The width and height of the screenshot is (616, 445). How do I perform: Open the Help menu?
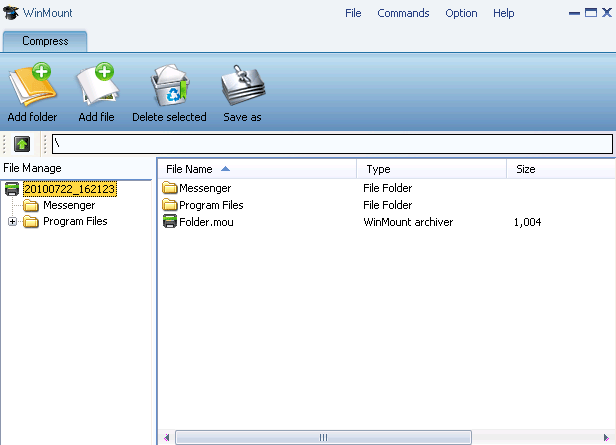pos(504,13)
